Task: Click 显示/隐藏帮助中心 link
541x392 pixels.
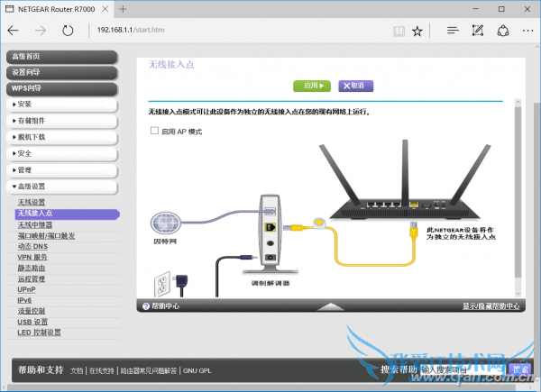Action: [x=491, y=306]
